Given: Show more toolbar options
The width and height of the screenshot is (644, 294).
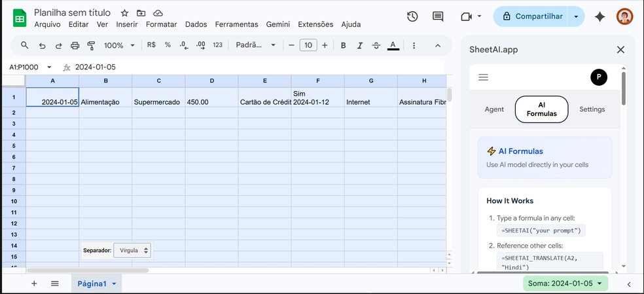Looking at the screenshot, I should (414, 45).
